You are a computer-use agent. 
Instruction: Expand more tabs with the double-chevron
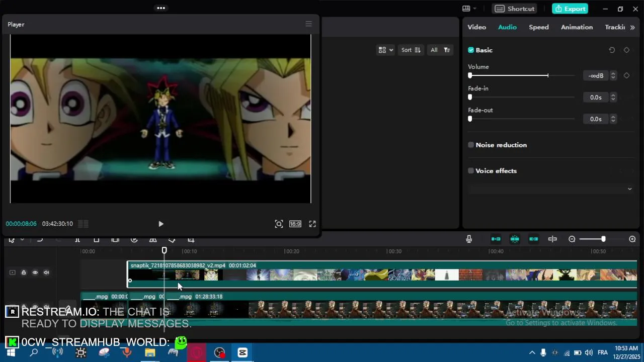tap(632, 27)
